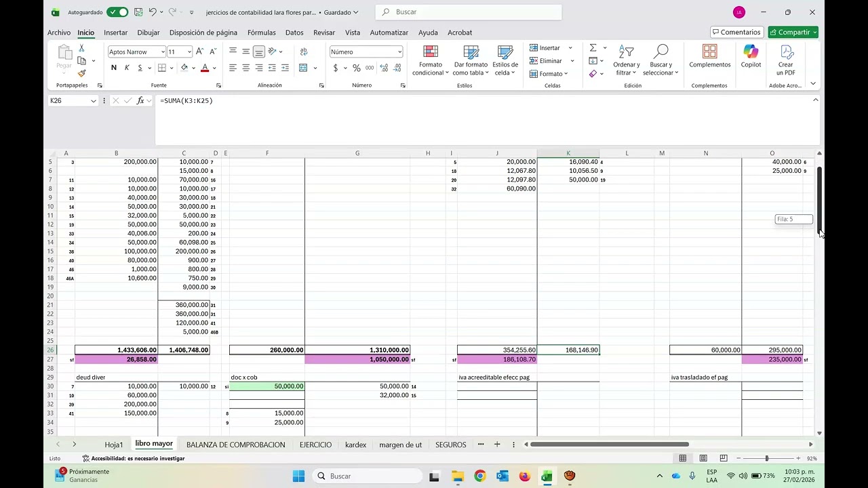The height and width of the screenshot is (488, 868).
Task: Toggle bold (N) formatting
Action: point(114,68)
